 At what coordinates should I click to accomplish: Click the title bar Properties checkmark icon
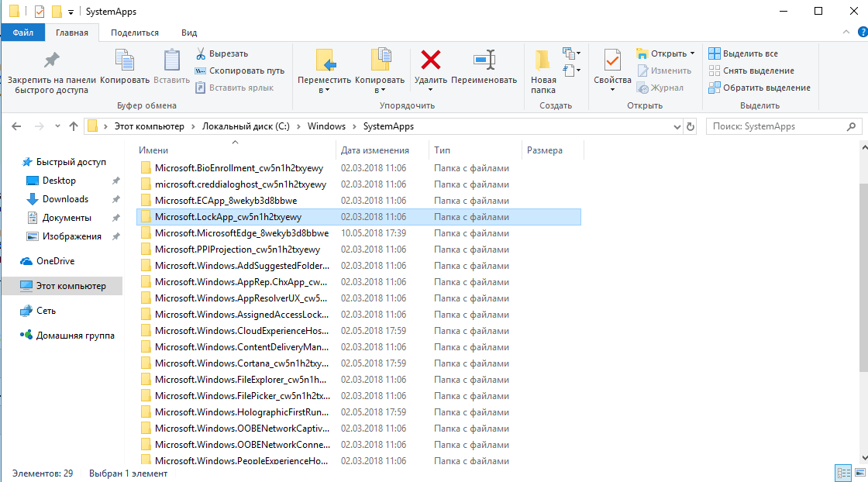[x=40, y=11]
